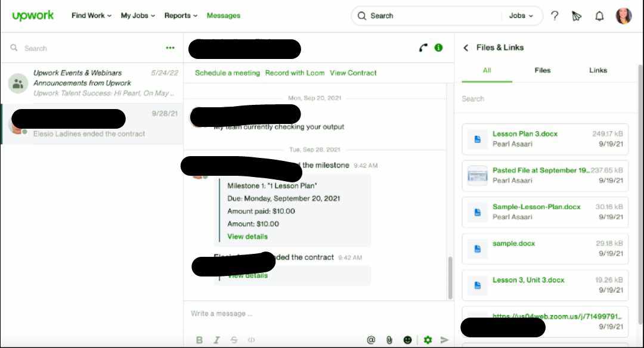Image resolution: width=644 pixels, height=348 pixels.
Task: Open the Jobs search category dropdown
Action: pyautogui.click(x=521, y=15)
